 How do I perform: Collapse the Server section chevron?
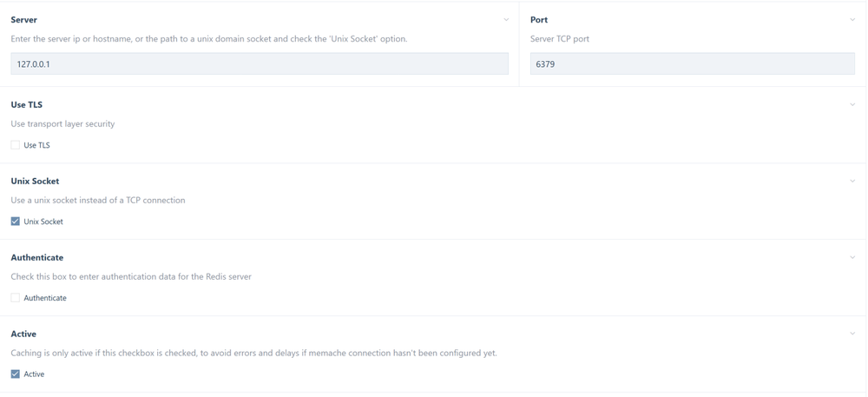click(x=506, y=19)
